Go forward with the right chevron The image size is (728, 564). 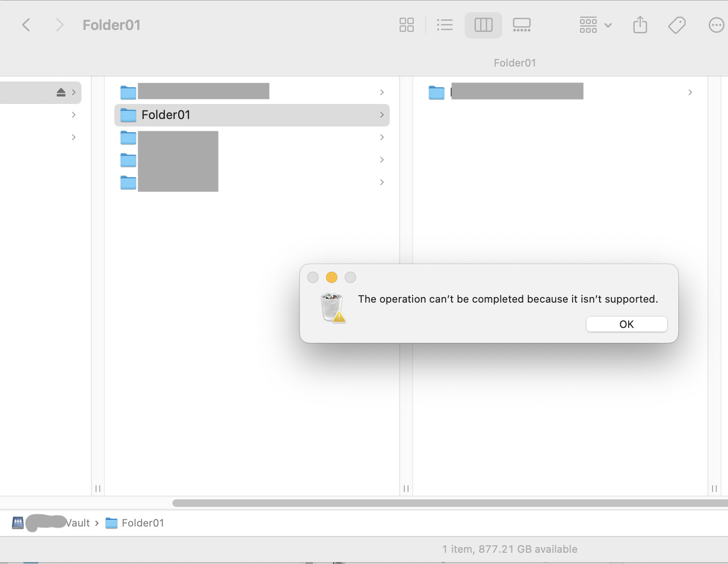click(59, 25)
